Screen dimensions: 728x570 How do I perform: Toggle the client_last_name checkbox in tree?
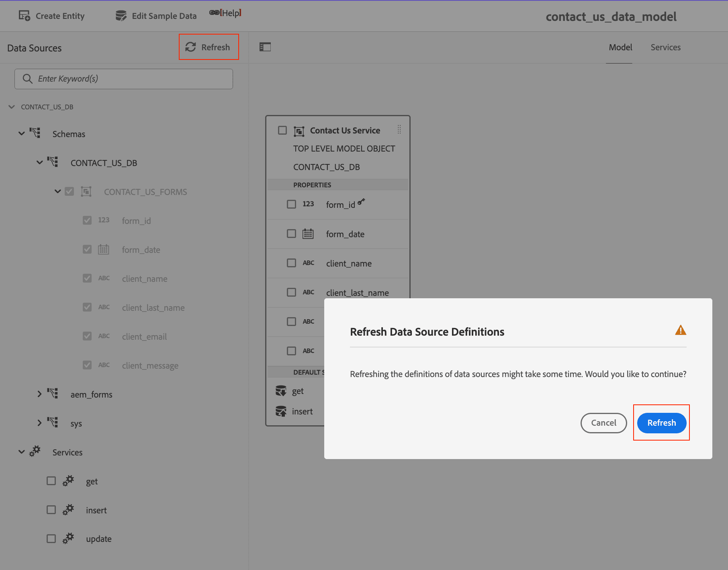click(87, 307)
